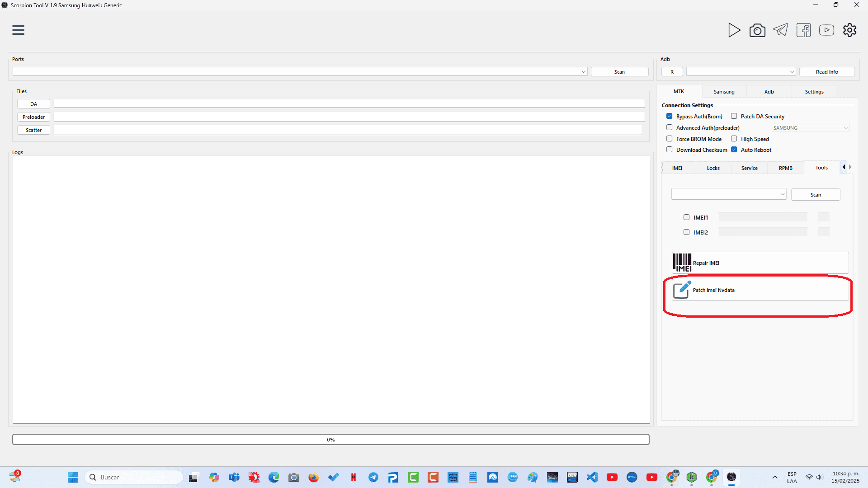Viewport: 868px width, 488px height.
Task: Click the Read Info button
Action: pos(827,71)
